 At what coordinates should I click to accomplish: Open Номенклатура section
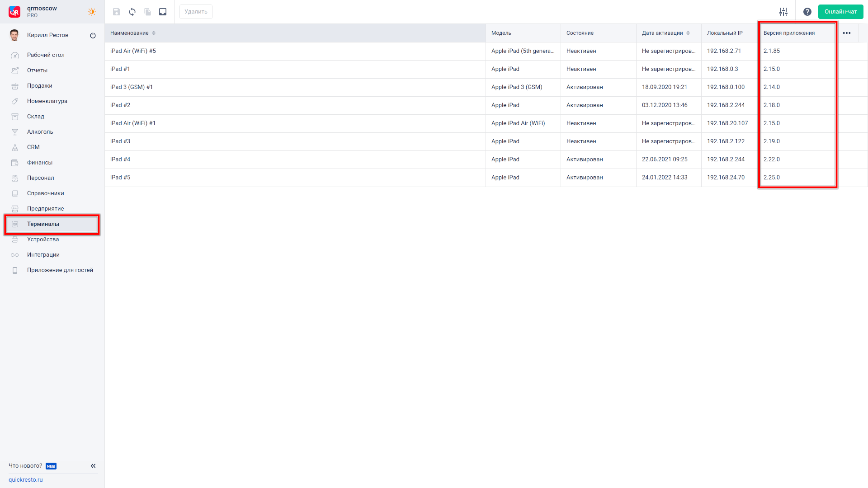point(47,101)
